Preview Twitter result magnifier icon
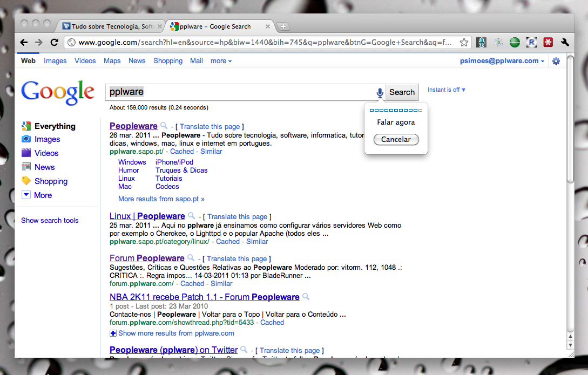 (x=244, y=350)
